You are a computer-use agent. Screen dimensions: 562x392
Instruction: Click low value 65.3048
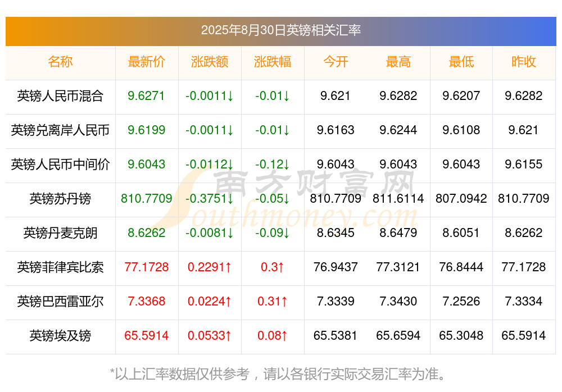(x=461, y=336)
